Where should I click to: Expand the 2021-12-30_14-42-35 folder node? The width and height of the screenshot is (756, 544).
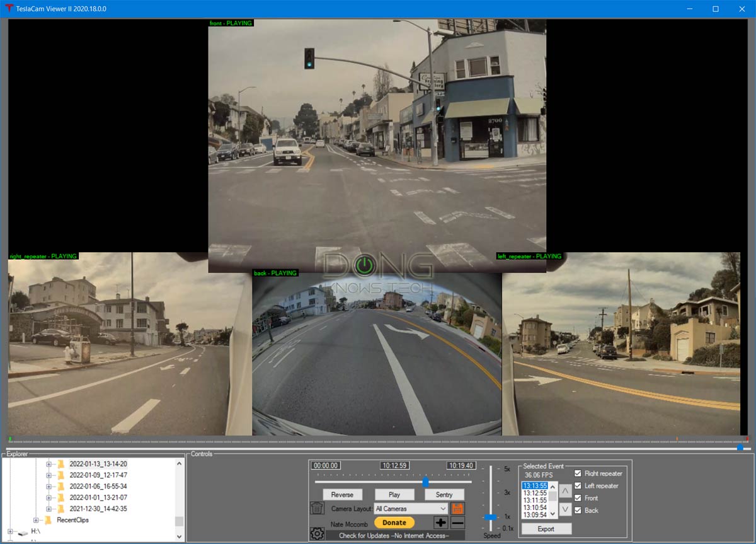(x=49, y=509)
